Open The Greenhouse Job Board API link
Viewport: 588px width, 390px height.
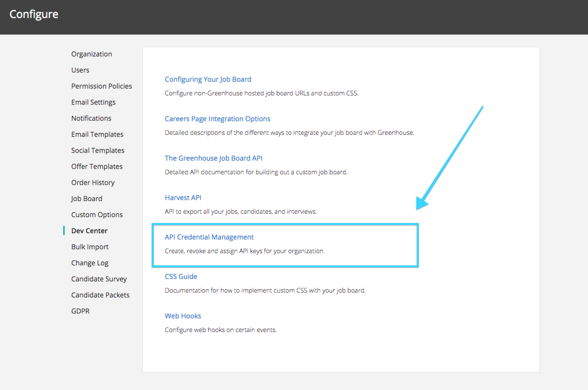coord(214,158)
